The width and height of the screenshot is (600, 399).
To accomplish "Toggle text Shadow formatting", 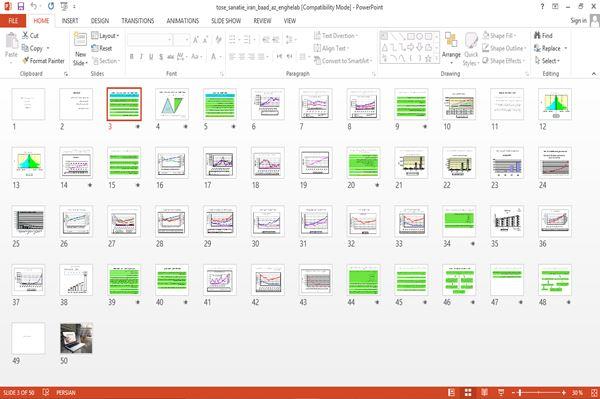I will (x=161, y=57).
